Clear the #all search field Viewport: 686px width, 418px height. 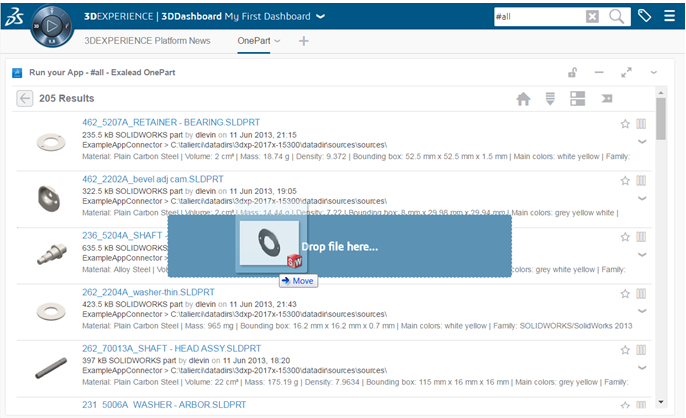[592, 17]
